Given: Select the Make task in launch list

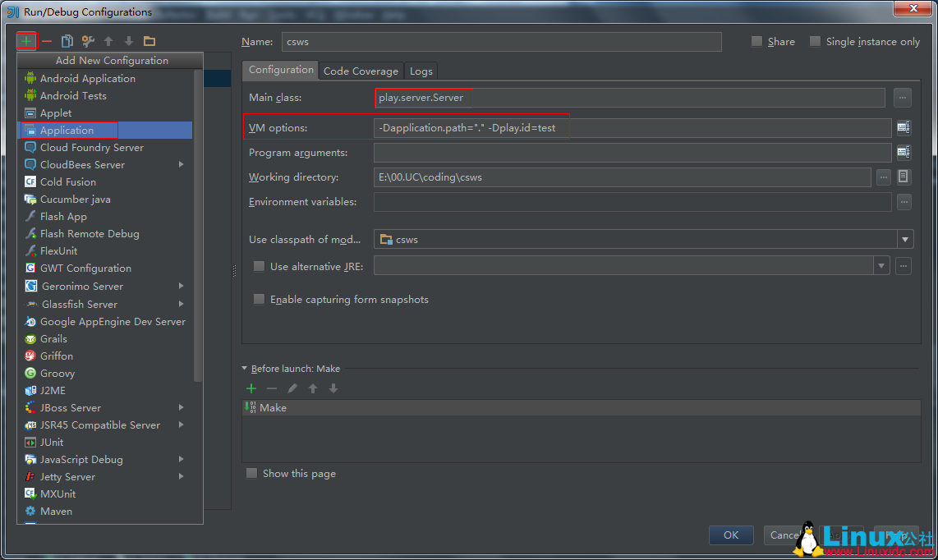Looking at the screenshot, I should (x=273, y=408).
